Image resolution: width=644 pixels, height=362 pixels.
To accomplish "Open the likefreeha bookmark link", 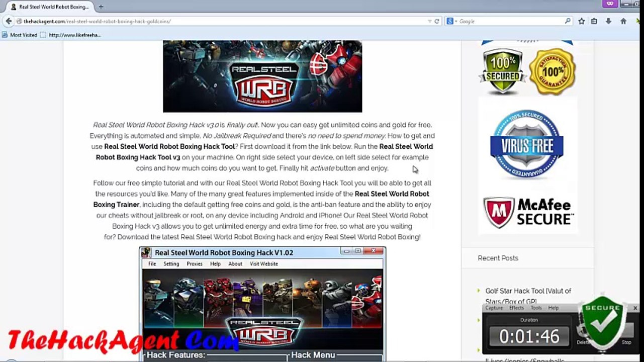I will (71, 35).
